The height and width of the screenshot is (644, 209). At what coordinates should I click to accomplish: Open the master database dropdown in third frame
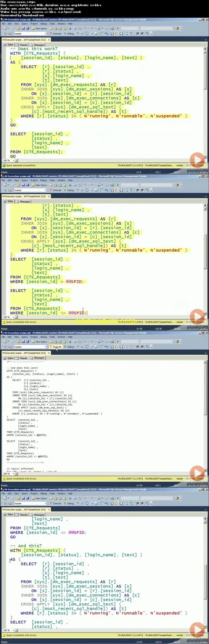pyautogui.click(x=30, y=347)
